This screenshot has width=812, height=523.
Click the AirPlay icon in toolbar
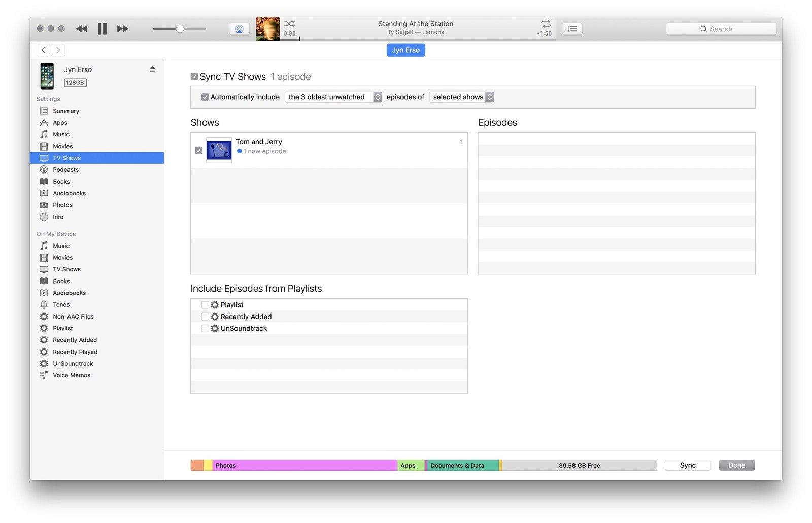[239, 29]
